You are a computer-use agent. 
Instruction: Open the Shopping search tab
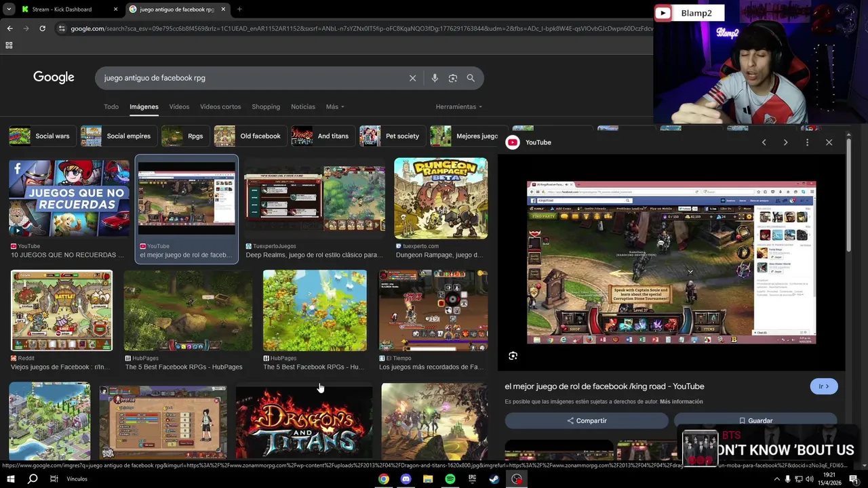[x=266, y=106]
